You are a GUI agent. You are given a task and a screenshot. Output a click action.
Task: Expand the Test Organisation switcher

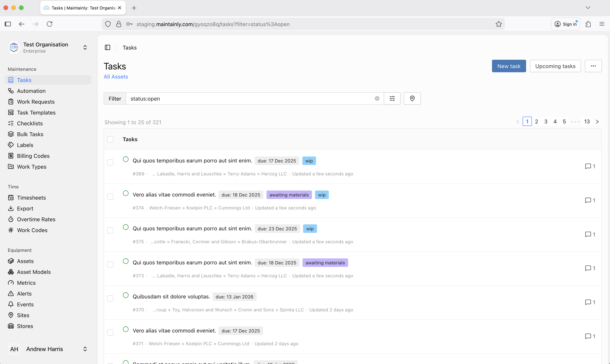pos(85,47)
